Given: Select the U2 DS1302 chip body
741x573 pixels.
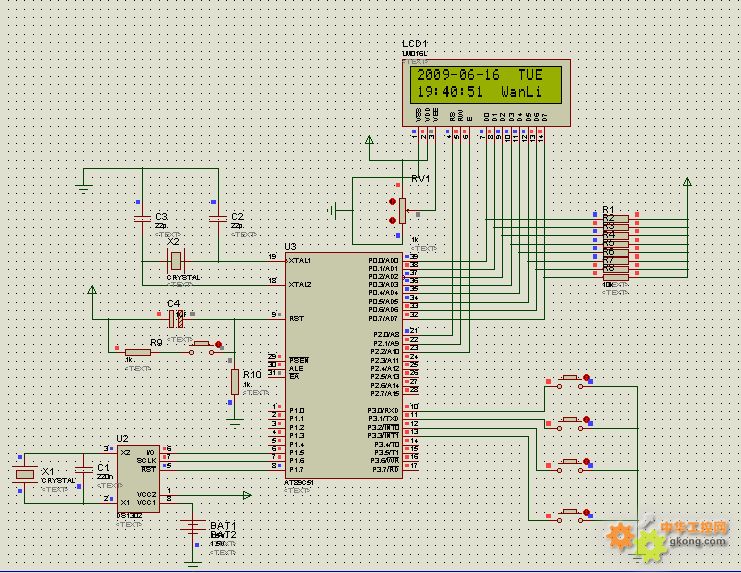Looking at the screenshot, I should 138,479.
